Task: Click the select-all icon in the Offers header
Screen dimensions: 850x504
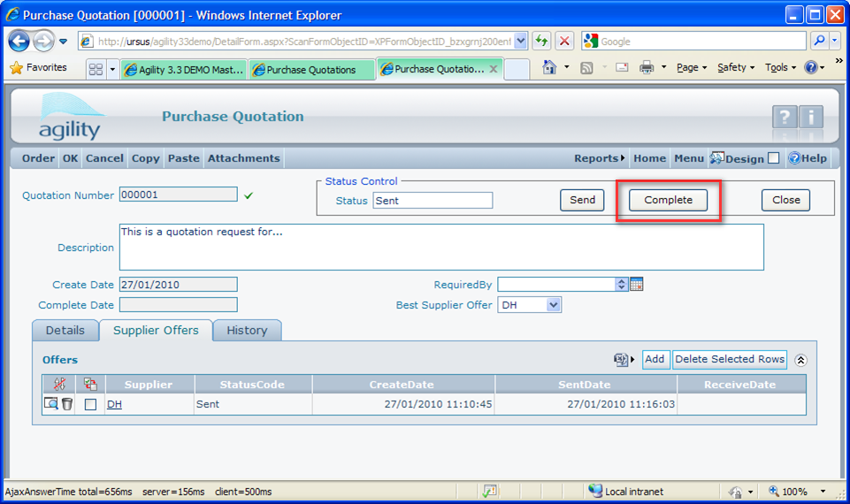Action: (x=90, y=384)
